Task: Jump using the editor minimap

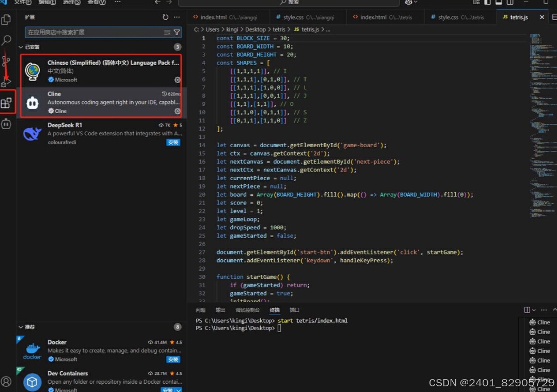Action: 542,124
